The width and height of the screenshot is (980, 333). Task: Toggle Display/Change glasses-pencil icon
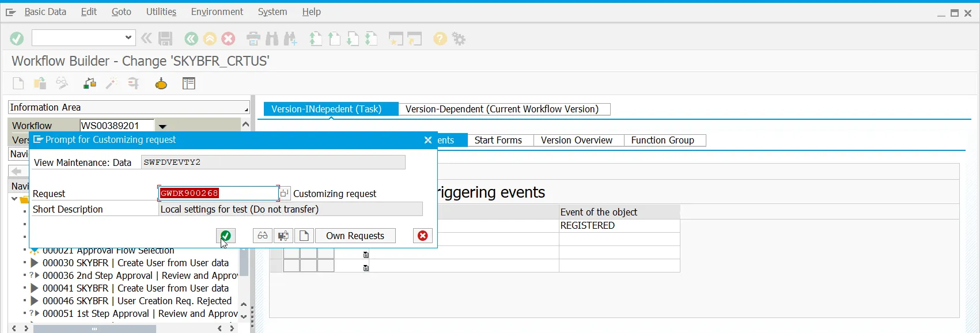click(62, 84)
